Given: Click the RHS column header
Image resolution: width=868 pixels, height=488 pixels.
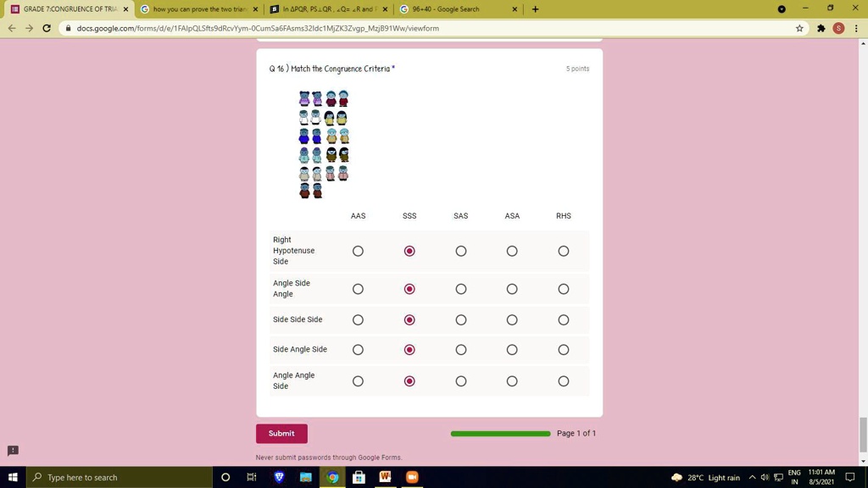Looking at the screenshot, I should [x=564, y=216].
